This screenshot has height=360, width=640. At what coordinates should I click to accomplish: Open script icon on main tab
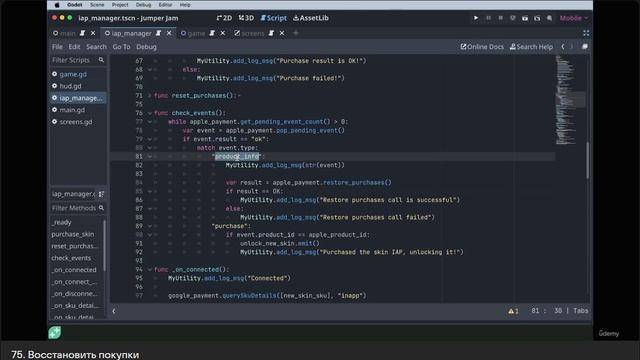(82, 33)
